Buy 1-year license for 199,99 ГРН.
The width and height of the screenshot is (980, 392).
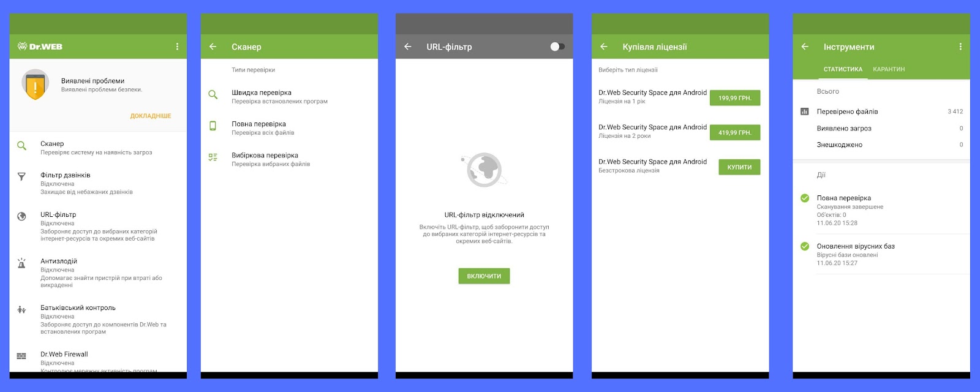coord(735,98)
